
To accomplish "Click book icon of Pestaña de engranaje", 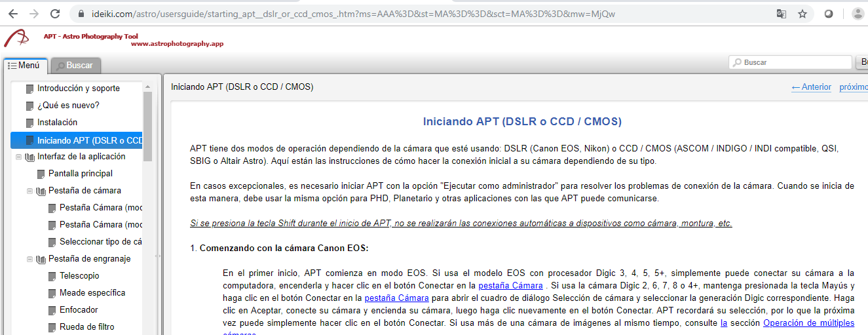I will click(41, 259).
